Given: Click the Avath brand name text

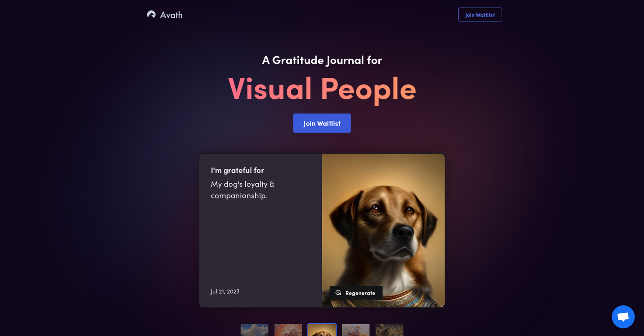Looking at the screenshot, I should pyautogui.click(x=171, y=15).
